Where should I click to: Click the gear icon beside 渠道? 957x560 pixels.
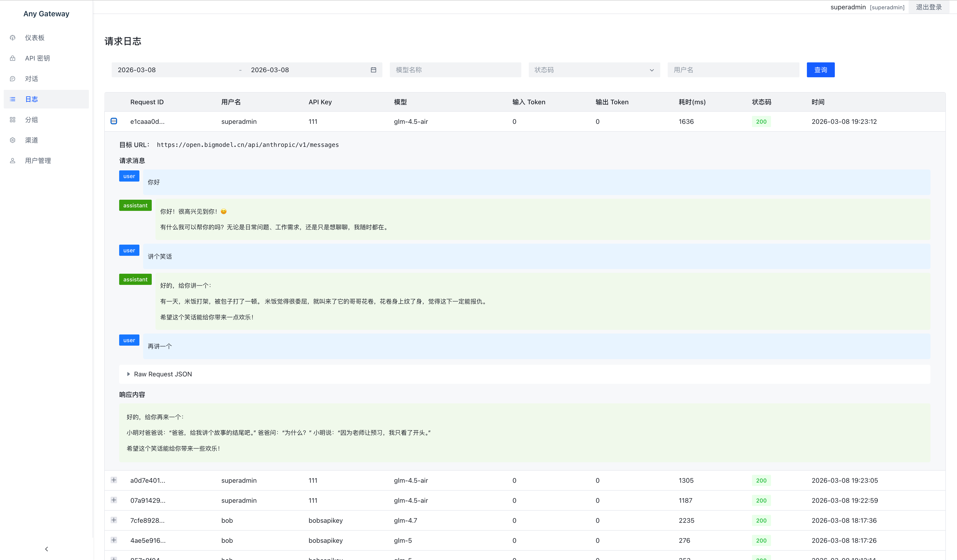13,140
